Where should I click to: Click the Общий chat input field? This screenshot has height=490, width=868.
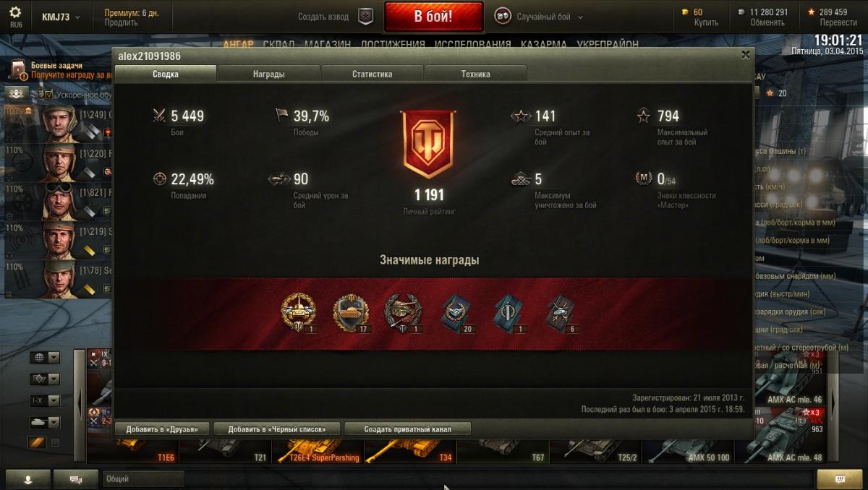pyautogui.click(x=143, y=479)
